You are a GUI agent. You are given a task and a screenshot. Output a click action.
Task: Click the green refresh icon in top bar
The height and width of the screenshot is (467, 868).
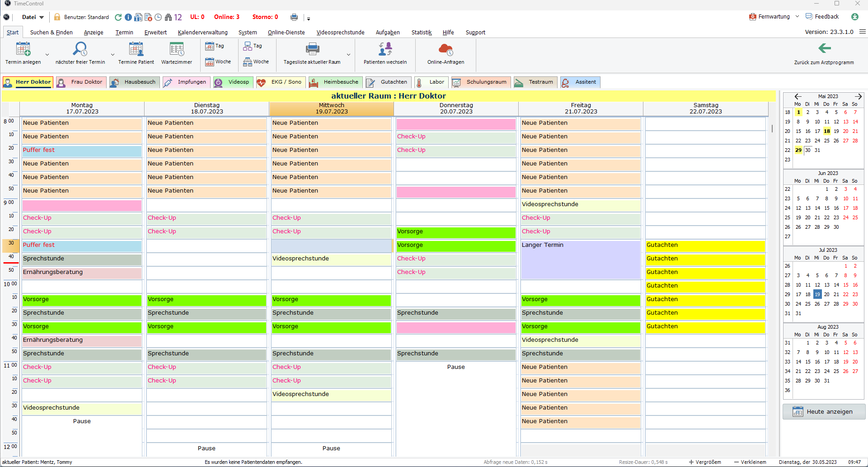click(118, 17)
